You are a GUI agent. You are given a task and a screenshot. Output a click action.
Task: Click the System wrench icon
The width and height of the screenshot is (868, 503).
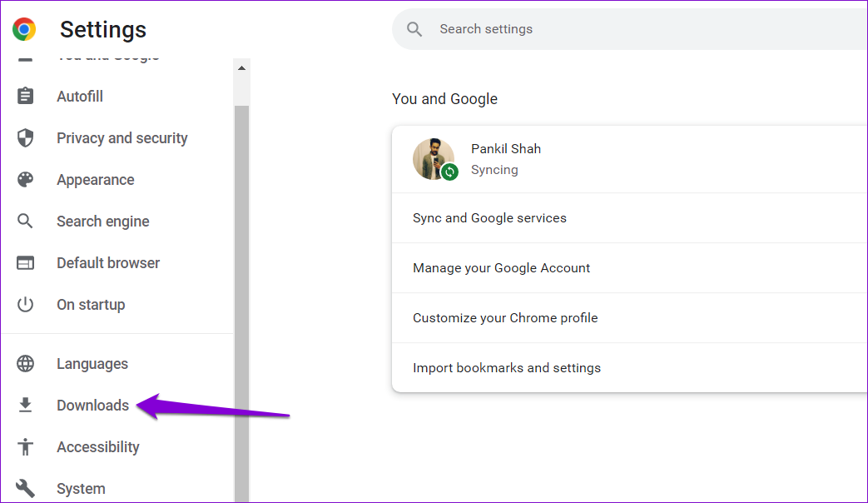point(25,488)
